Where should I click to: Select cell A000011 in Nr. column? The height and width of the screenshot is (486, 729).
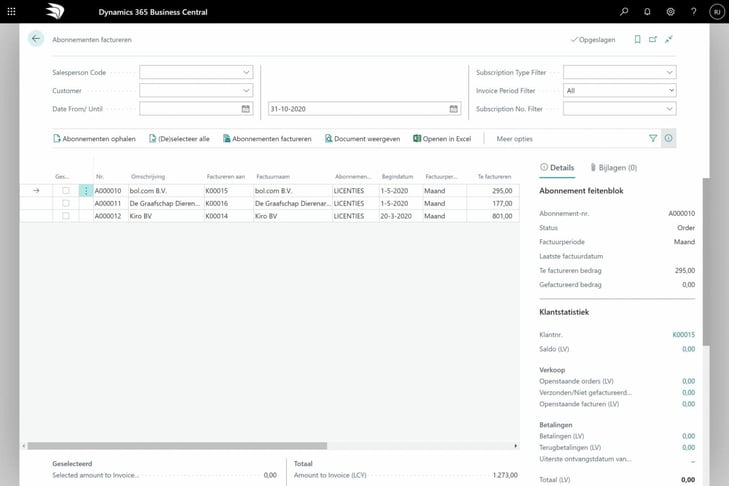111,203
